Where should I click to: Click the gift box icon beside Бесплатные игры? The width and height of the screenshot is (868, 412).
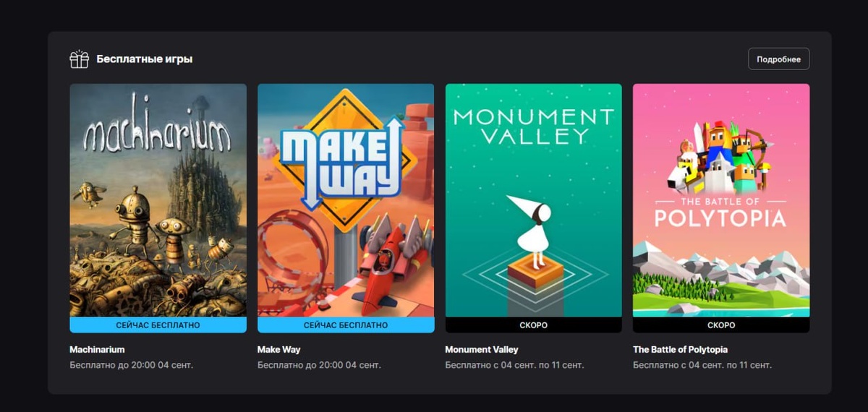point(79,59)
